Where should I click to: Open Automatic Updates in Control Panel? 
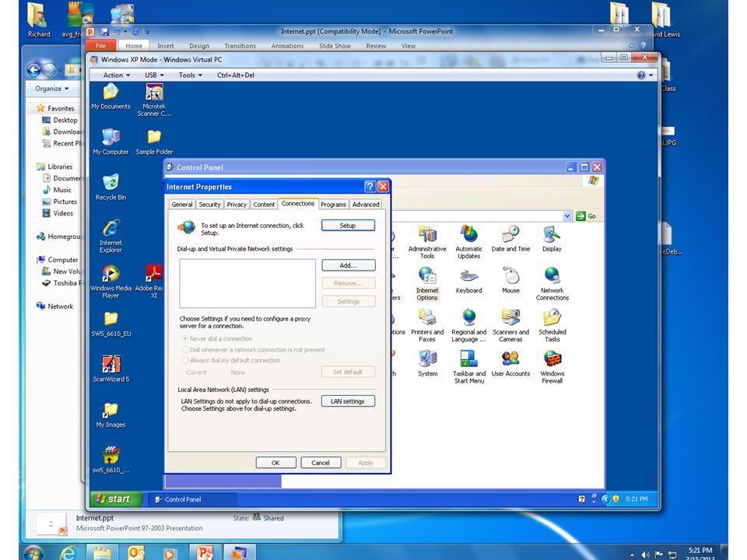click(468, 243)
